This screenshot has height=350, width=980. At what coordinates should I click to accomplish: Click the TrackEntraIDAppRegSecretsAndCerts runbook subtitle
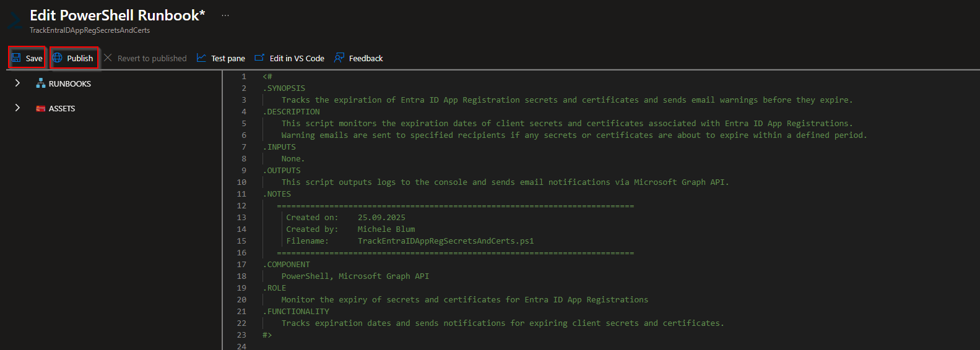(90, 30)
